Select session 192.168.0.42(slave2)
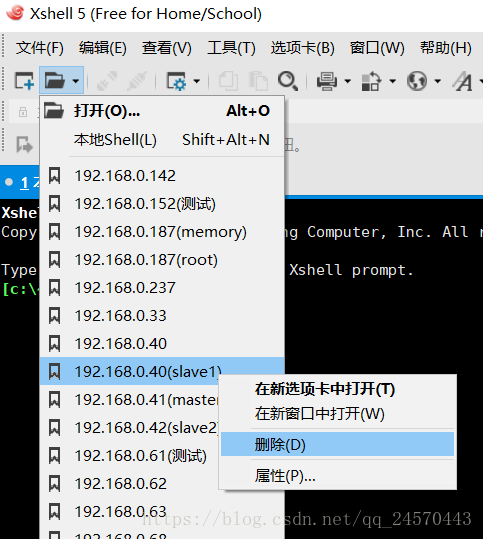 point(129,428)
